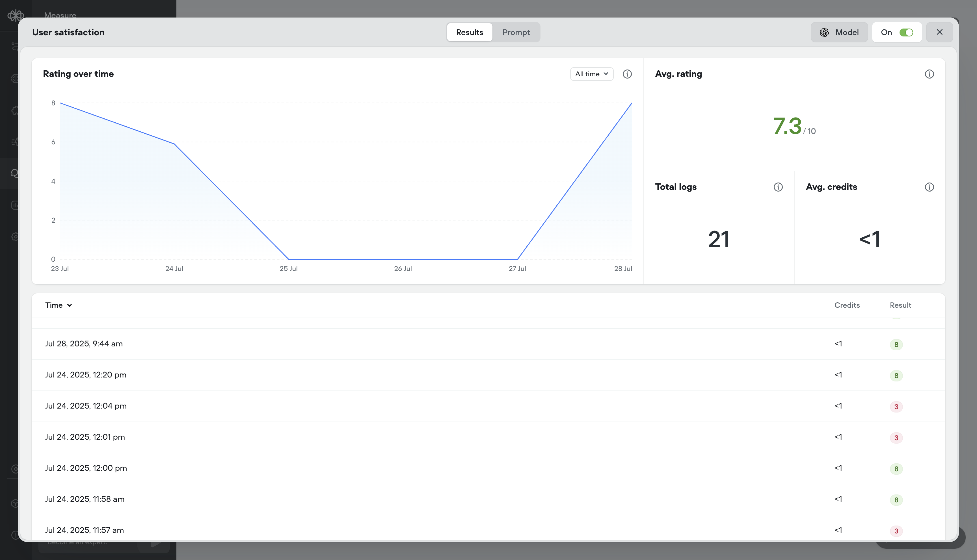The width and height of the screenshot is (977, 560).
Task: Click the OpenAI logo on Model button
Action: pos(824,32)
